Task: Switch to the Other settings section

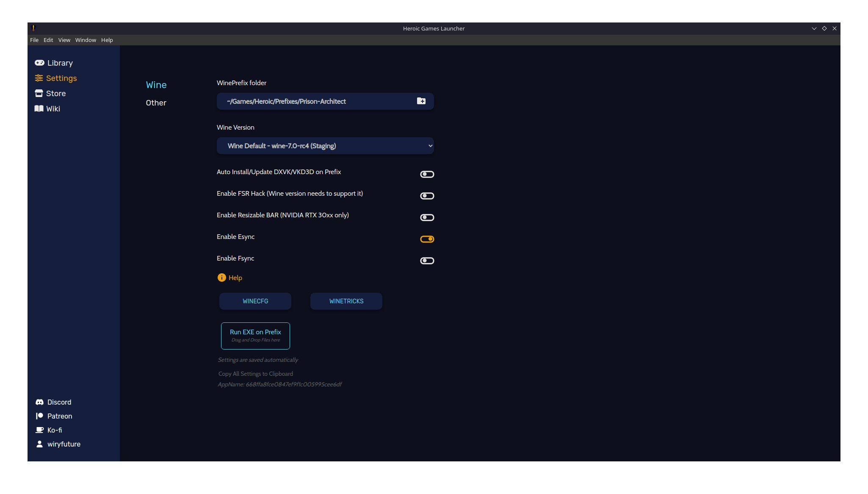Action: click(156, 103)
